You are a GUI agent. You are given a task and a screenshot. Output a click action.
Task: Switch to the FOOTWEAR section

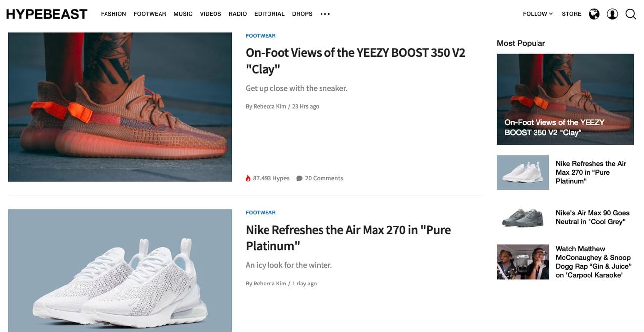tap(150, 14)
